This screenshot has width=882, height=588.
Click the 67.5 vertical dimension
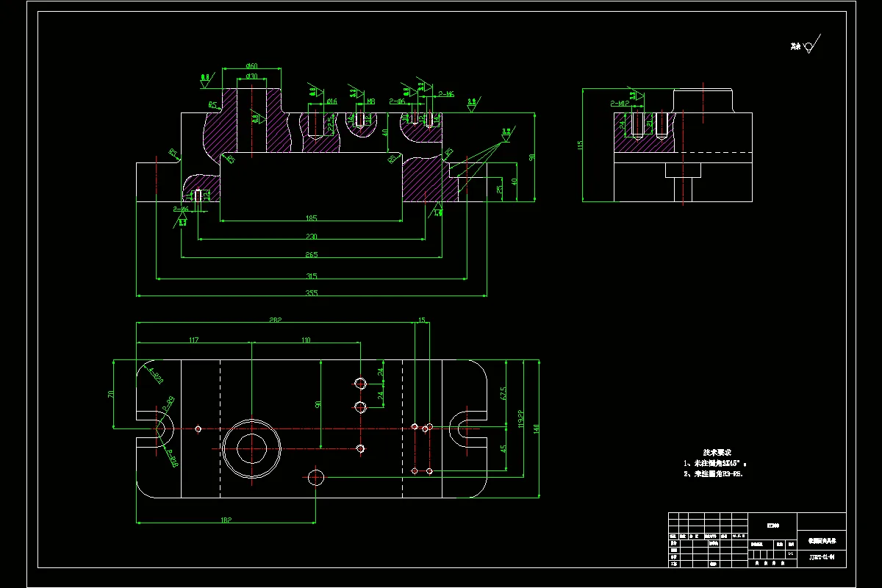click(x=503, y=393)
